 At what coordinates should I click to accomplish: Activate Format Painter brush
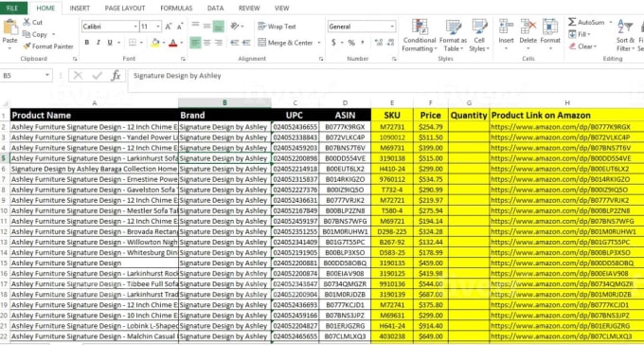click(47, 46)
